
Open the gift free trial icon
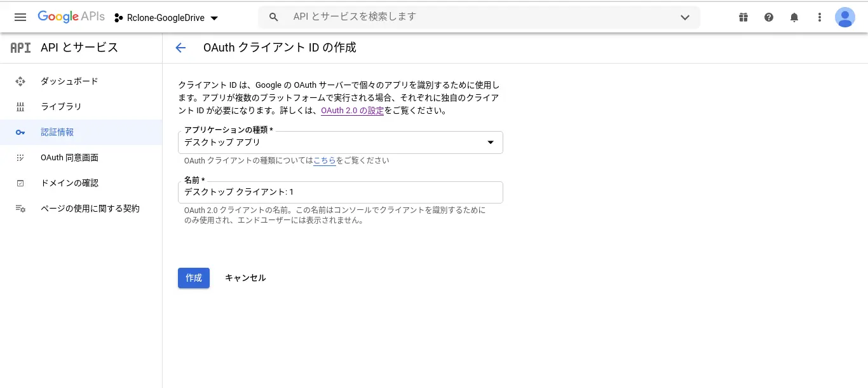(743, 17)
